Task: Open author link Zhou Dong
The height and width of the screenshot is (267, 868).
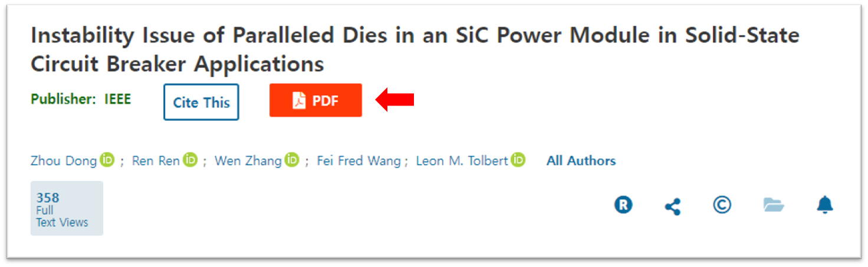Action: tap(64, 160)
